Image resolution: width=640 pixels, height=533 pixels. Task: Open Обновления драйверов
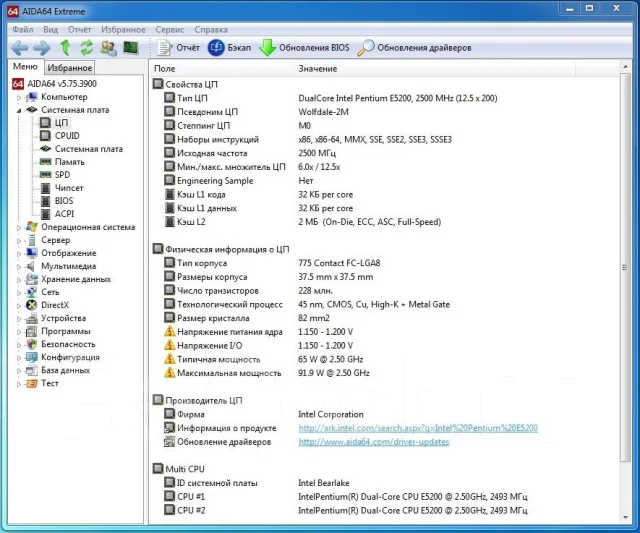tap(414, 48)
